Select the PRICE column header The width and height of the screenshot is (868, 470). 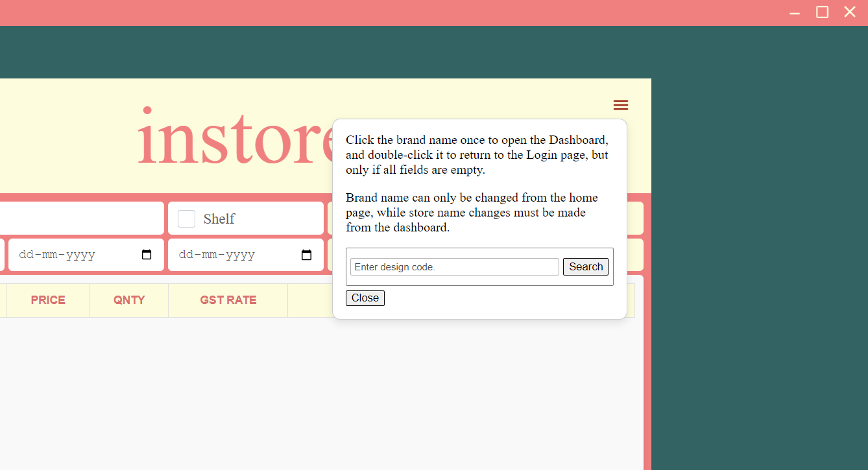[48, 300]
